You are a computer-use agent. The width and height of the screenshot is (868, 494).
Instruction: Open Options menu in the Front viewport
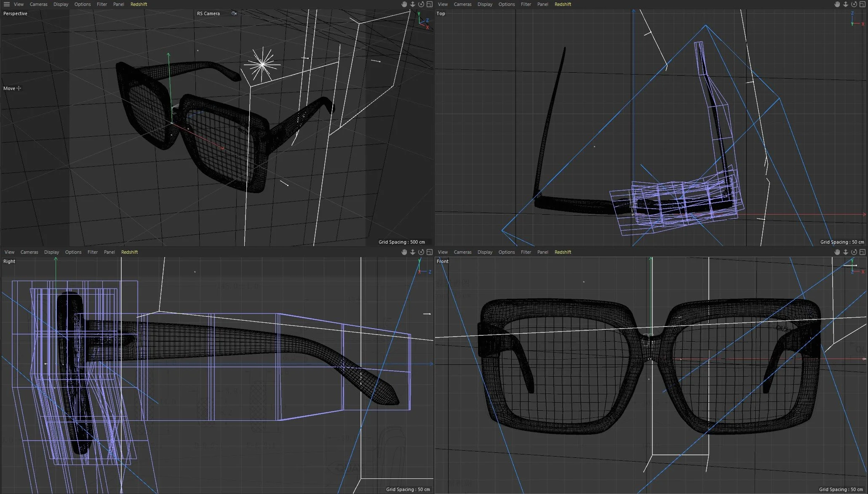(507, 252)
